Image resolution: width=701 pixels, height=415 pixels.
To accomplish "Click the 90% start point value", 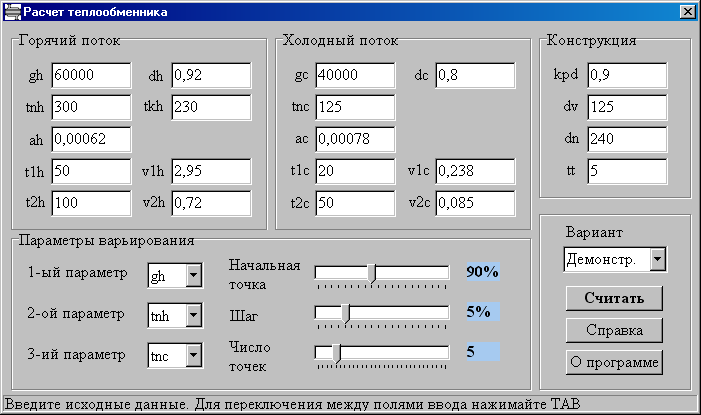I will point(483,271).
